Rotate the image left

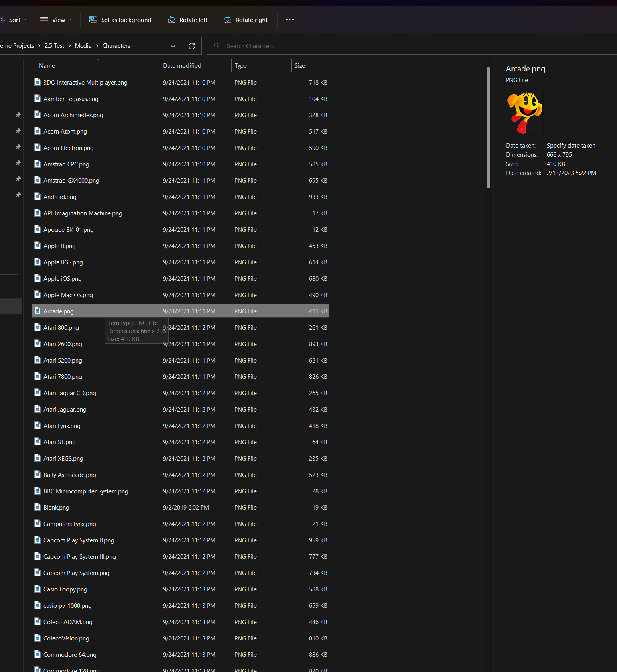(188, 20)
